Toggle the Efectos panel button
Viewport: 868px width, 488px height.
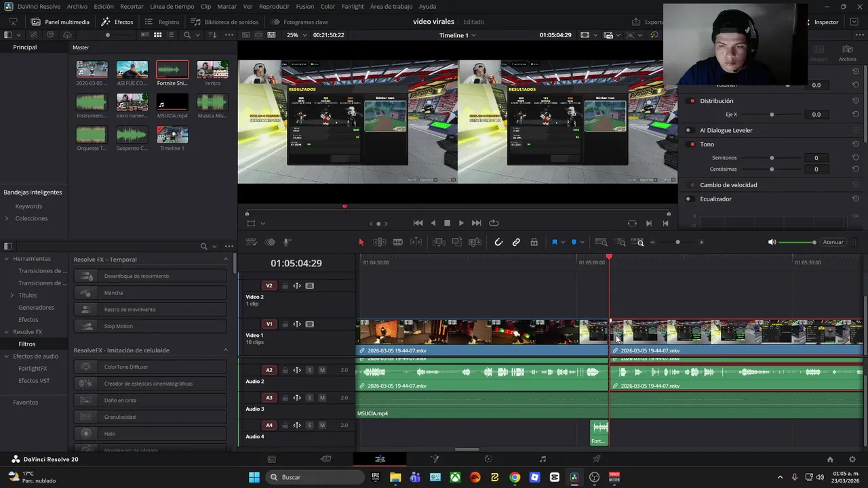(x=117, y=22)
